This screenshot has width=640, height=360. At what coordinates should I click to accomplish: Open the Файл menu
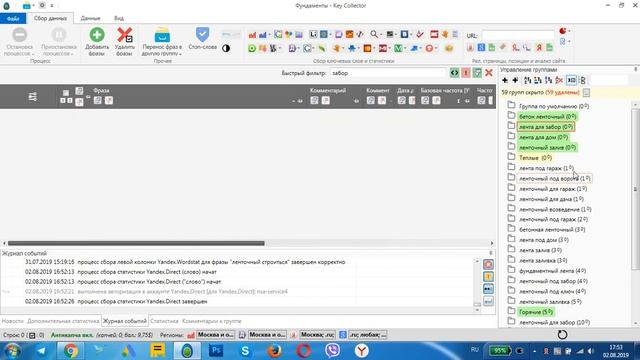click(x=13, y=18)
